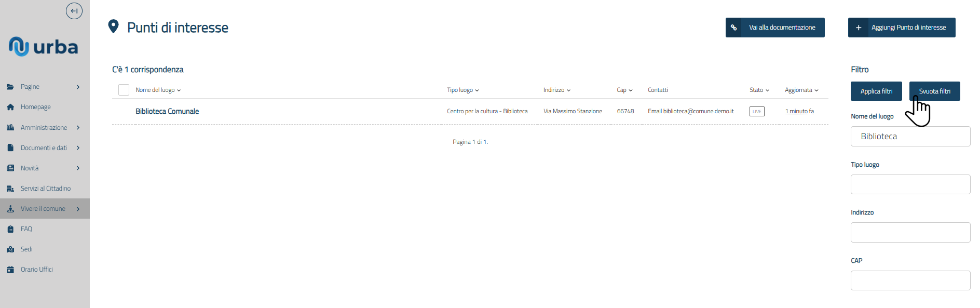
Task: Open the Vivere il comune menu item
Action: click(x=43, y=209)
